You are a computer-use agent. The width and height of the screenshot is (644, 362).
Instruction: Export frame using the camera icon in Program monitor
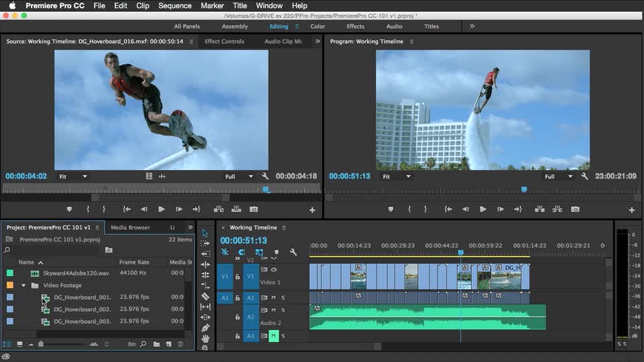575,209
